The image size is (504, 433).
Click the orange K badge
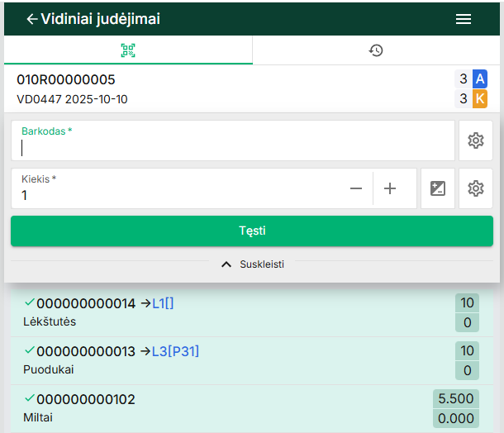tap(479, 99)
